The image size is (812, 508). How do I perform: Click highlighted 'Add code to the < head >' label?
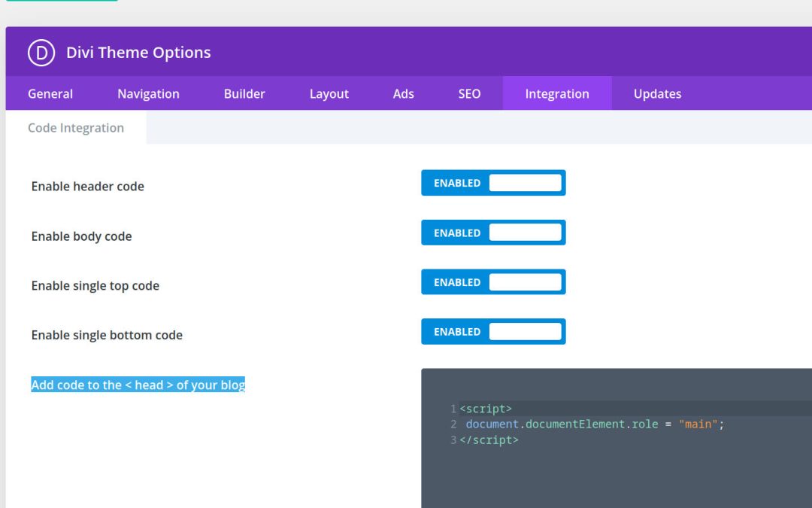pyautogui.click(x=138, y=385)
